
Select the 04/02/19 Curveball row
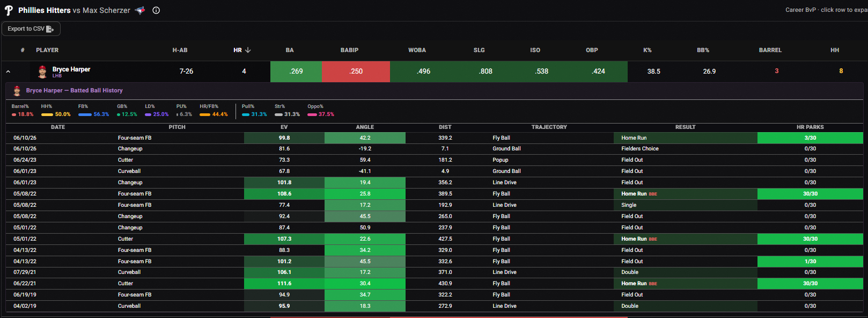435,306
